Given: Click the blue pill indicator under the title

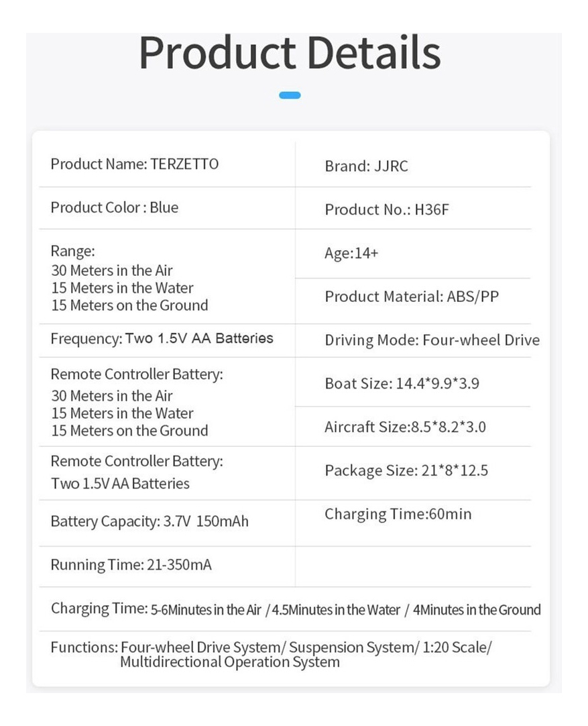Looking at the screenshot, I should coord(290,95).
